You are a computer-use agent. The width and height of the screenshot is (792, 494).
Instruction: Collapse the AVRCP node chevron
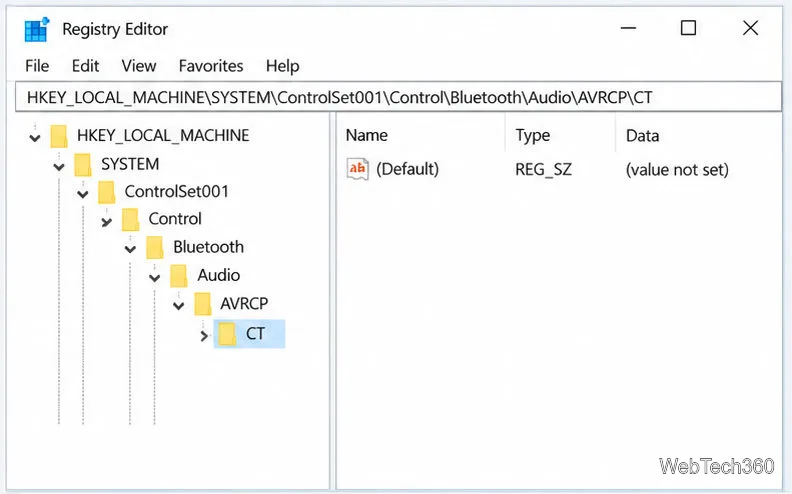coord(179,306)
